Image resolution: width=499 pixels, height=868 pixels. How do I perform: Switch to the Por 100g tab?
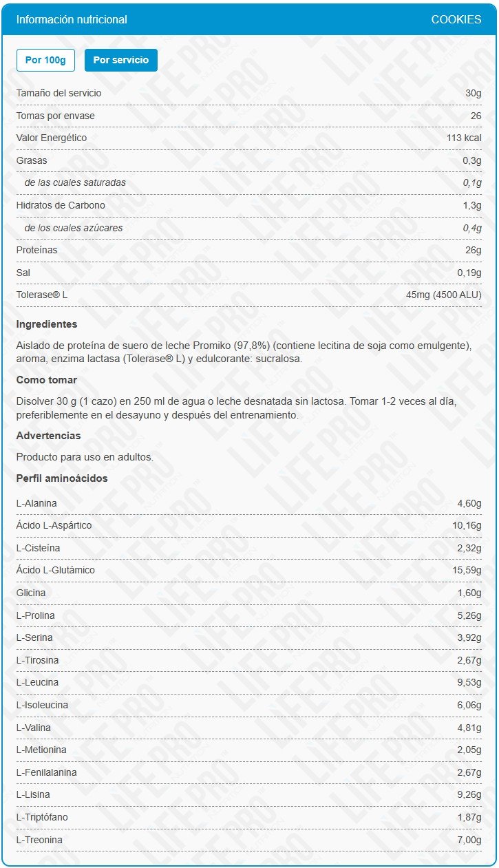45,60
